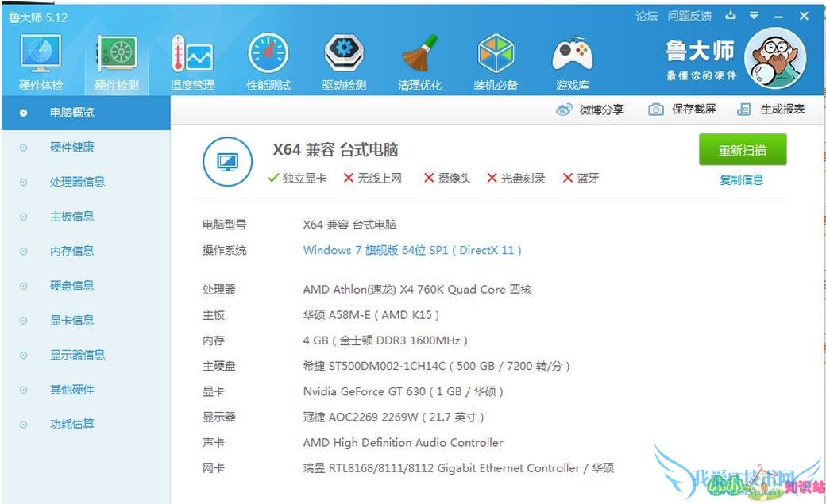Click the 电脑型号 label

[225, 225]
